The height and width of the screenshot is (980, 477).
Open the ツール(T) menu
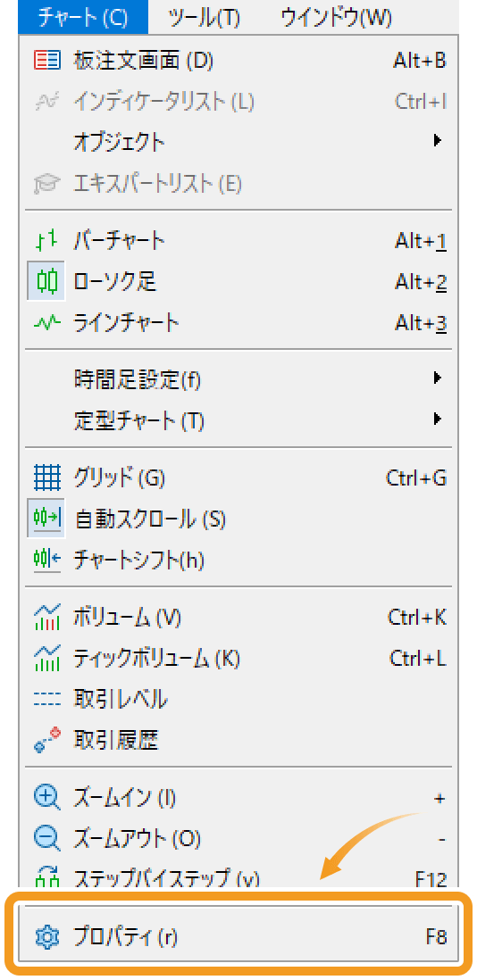point(204,18)
